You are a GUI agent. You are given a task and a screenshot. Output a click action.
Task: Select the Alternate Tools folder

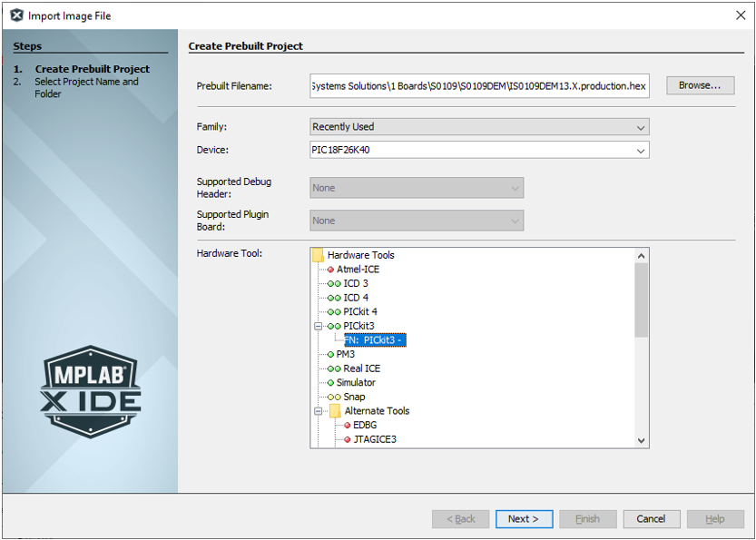(x=377, y=411)
